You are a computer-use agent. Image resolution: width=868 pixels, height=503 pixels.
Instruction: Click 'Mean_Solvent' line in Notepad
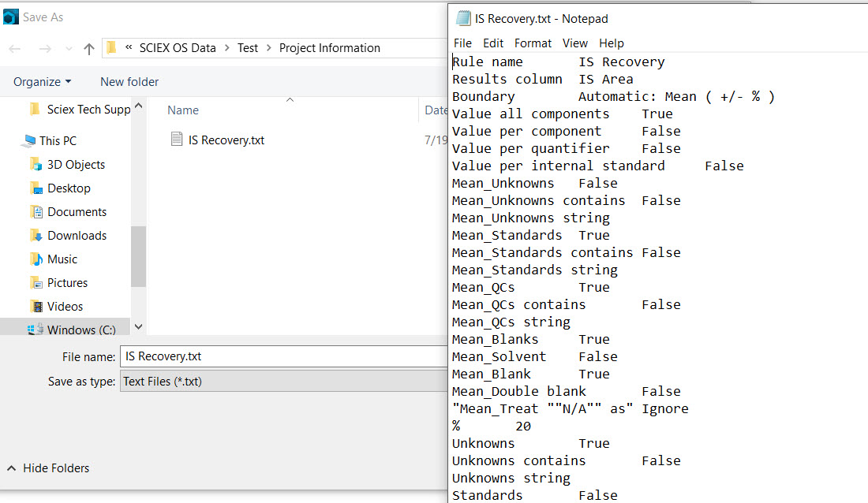click(535, 357)
